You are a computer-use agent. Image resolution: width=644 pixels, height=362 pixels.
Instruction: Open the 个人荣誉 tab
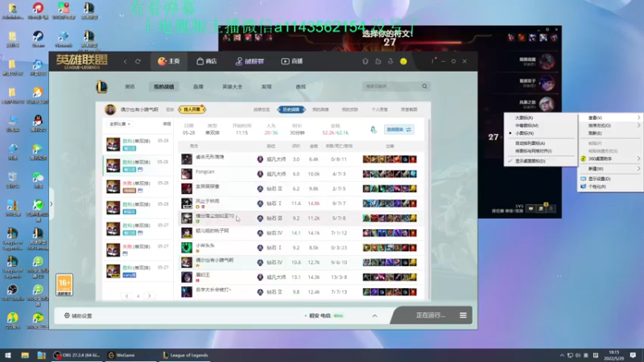pos(379,109)
